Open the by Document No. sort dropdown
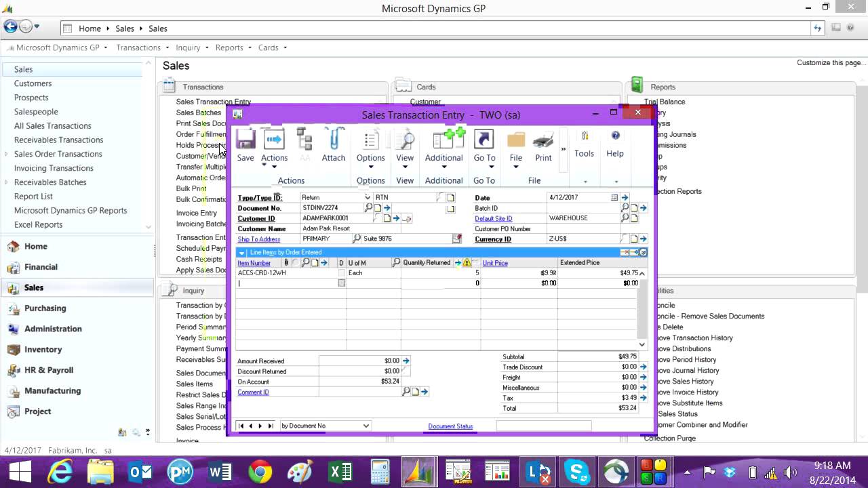This screenshot has width=868, height=488. 366,426
